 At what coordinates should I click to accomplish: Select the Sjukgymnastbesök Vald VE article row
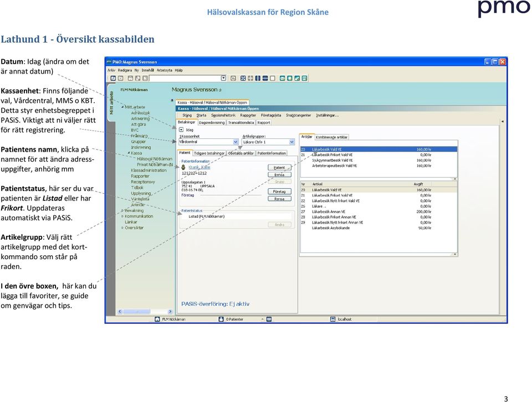(378, 161)
